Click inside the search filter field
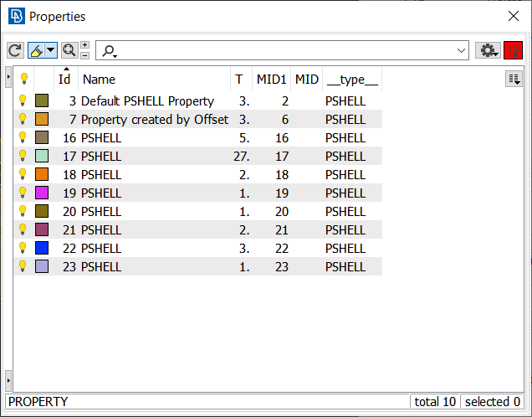The image size is (532, 417). click(x=284, y=51)
